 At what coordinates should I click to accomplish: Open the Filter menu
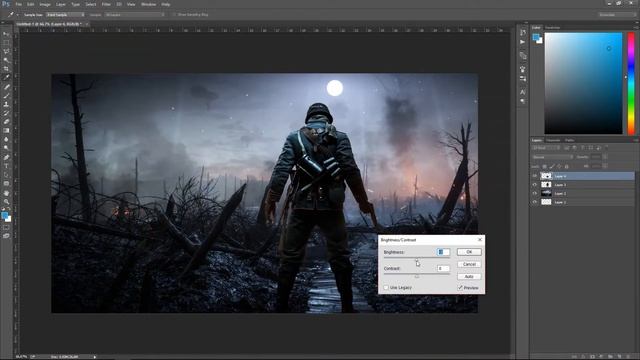(106, 4)
